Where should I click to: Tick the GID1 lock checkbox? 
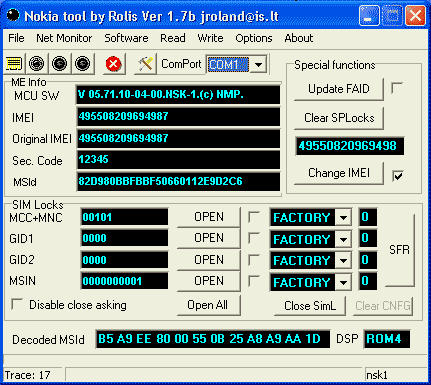point(254,238)
